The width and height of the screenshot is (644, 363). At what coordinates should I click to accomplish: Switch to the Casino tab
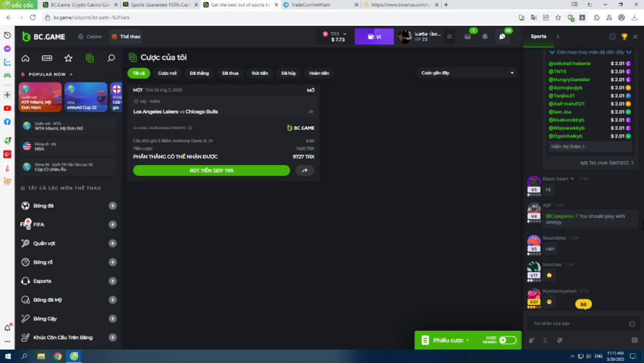[90, 37]
